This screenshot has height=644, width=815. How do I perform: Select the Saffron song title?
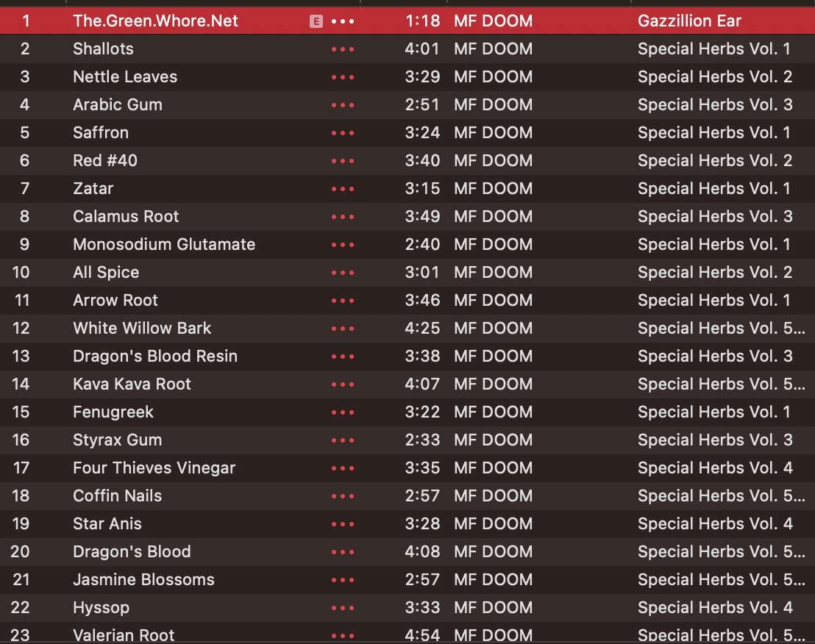point(101,132)
